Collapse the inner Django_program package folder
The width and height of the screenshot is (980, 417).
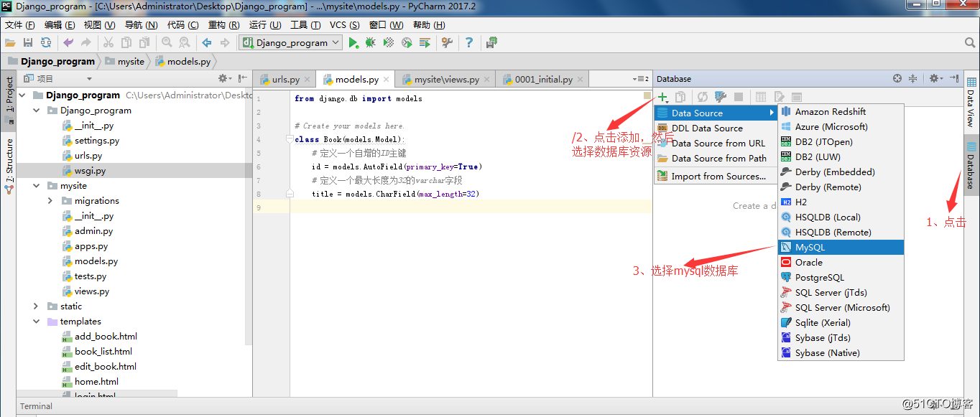[37, 111]
